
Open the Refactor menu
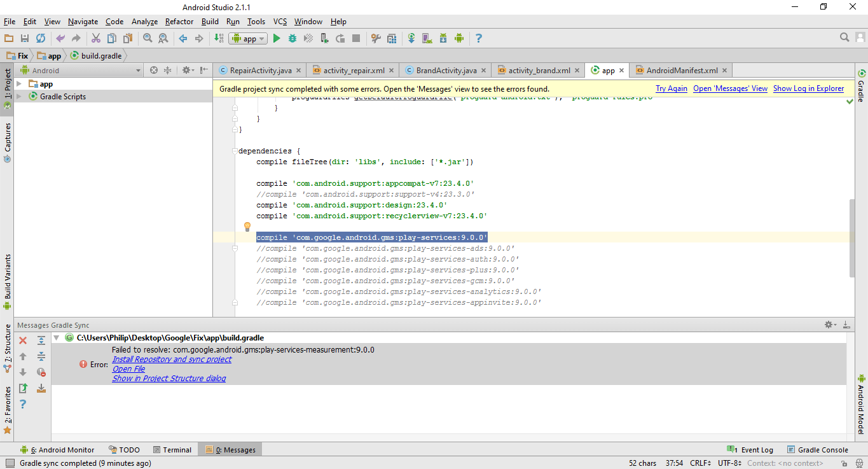(x=179, y=22)
